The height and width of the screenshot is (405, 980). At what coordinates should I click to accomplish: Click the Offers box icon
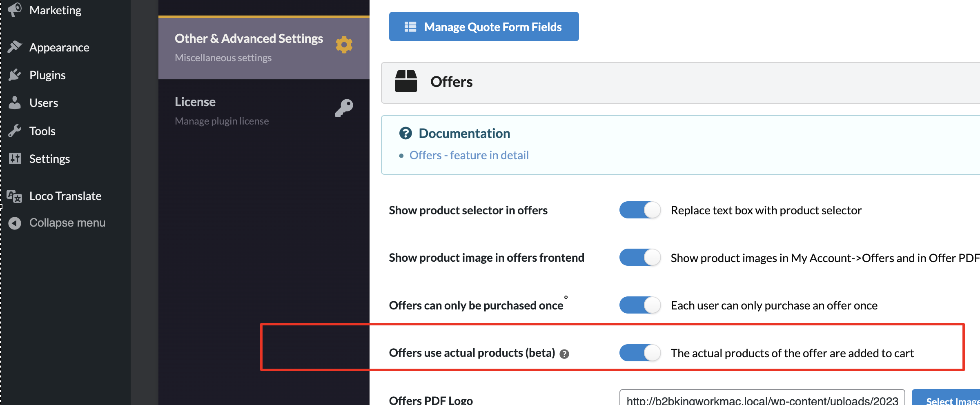pos(406,81)
